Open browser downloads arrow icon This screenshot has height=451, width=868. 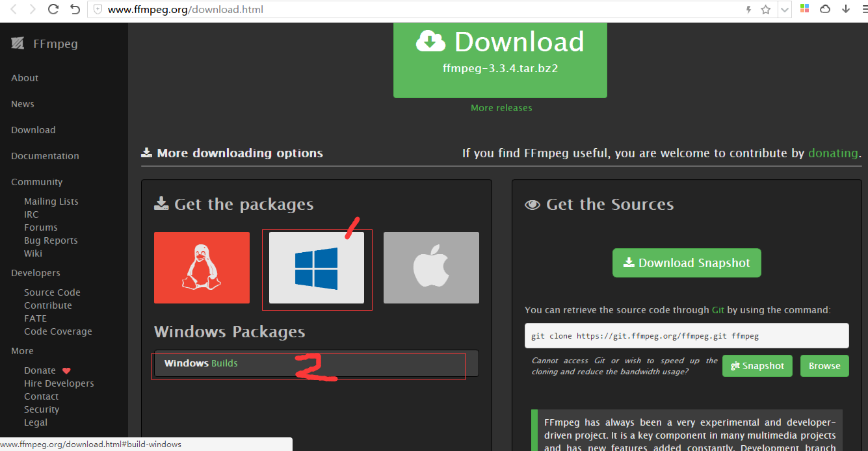[846, 9]
